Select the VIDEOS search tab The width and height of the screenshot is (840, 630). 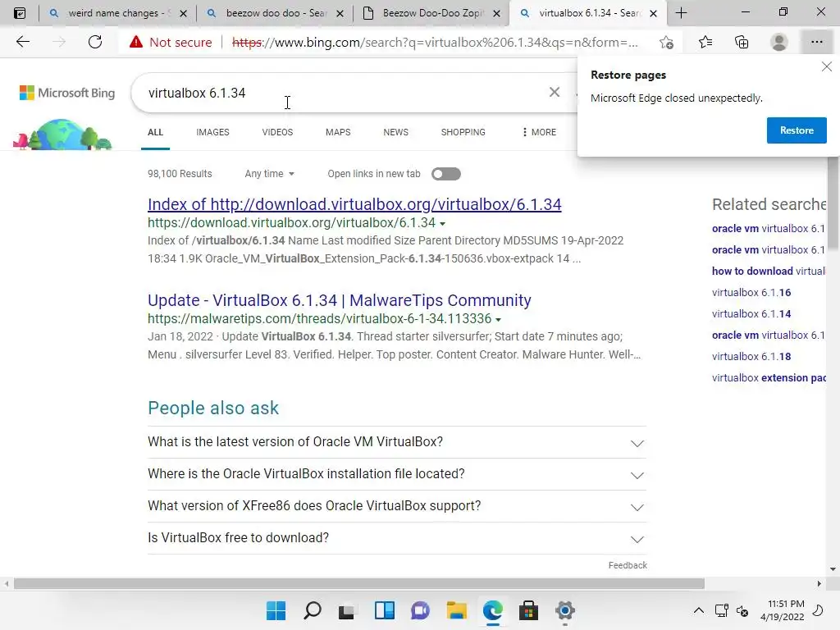click(277, 132)
